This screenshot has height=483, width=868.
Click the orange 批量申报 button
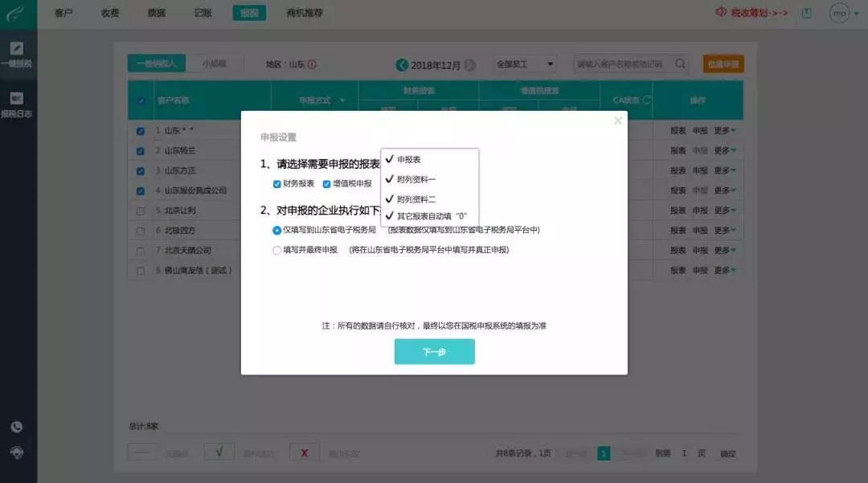tap(723, 63)
